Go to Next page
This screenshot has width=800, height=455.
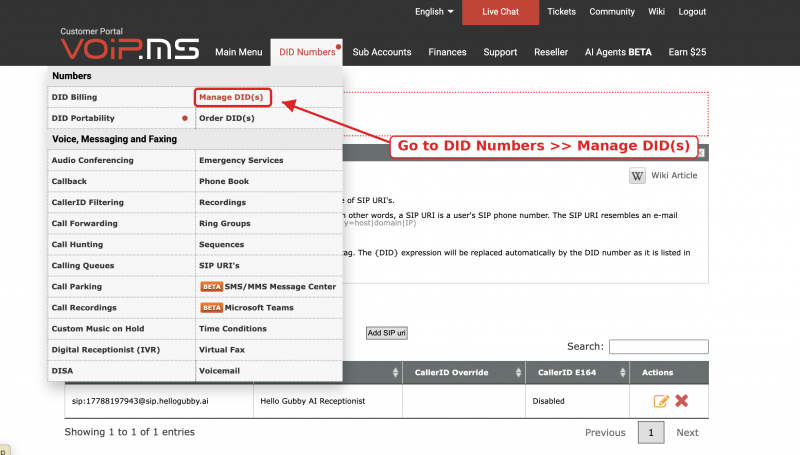click(687, 433)
